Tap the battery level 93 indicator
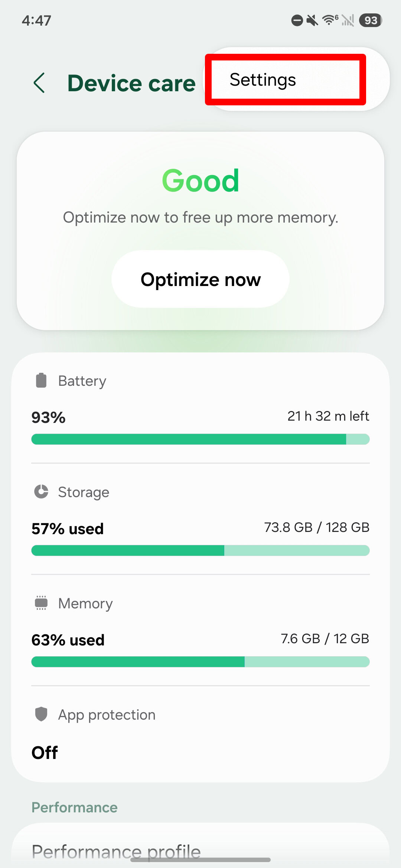 click(x=371, y=20)
